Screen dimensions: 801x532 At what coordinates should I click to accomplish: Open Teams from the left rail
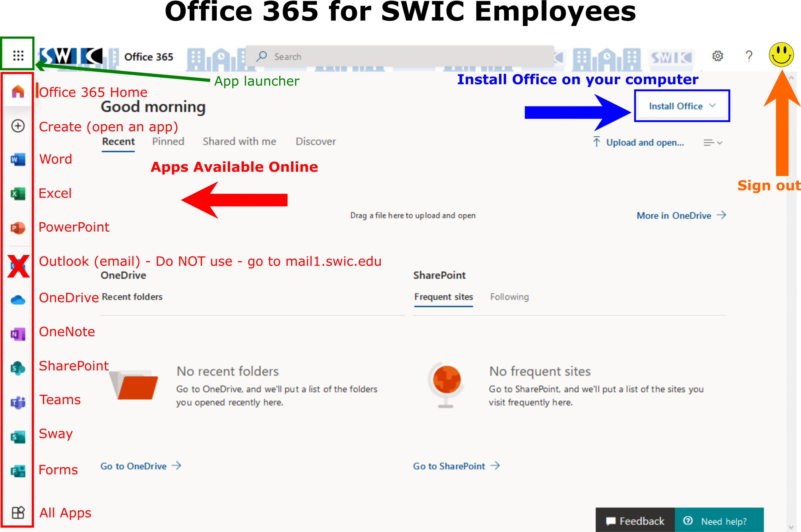(x=18, y=403)
